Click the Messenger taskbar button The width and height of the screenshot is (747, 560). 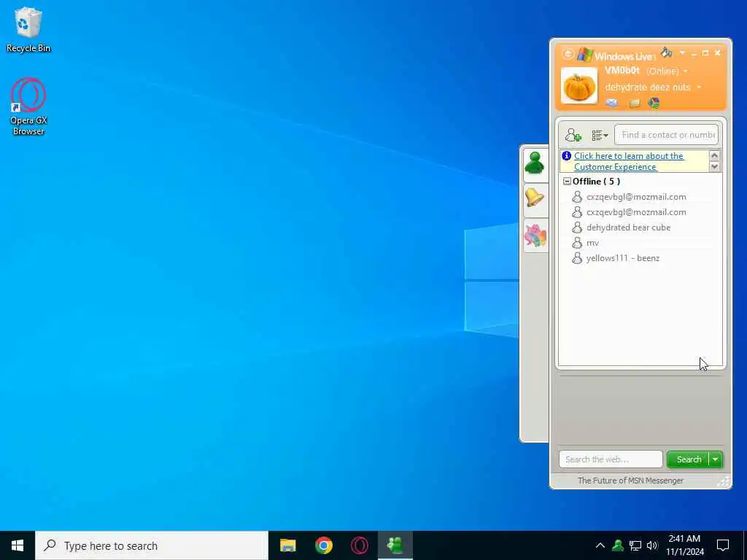pyautogui.click(x=395, y=545)
